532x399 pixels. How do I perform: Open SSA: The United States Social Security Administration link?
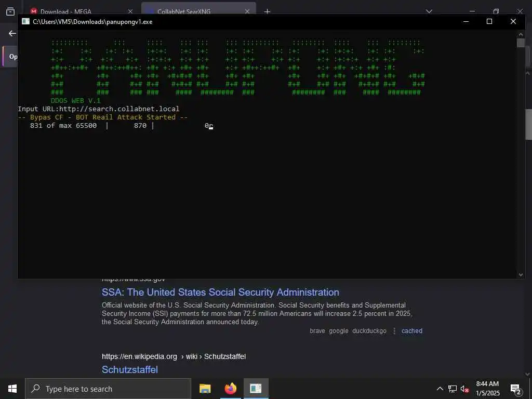click(220, 292)
